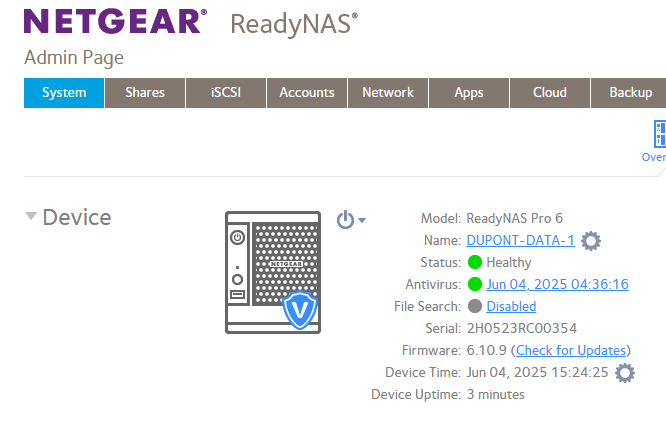Click the NETGEAR logo

pyautogui.click(x=115, y=21)
